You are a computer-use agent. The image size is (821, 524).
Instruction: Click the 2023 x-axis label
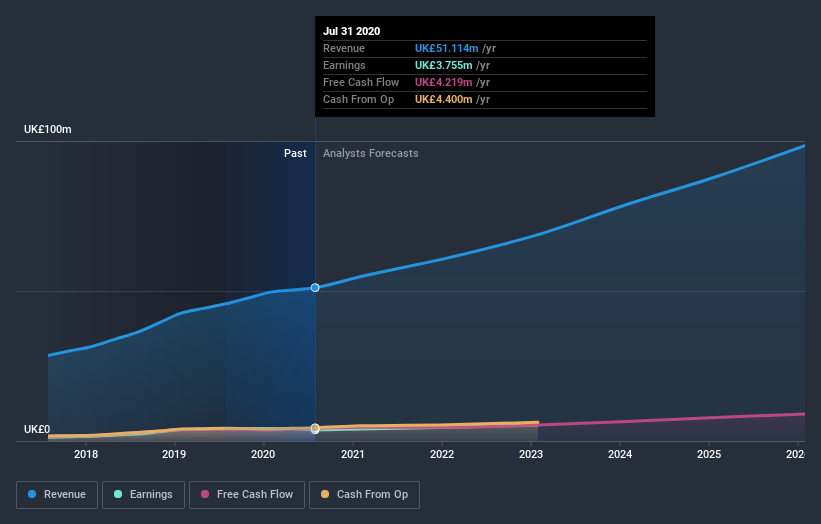point(531,454)
